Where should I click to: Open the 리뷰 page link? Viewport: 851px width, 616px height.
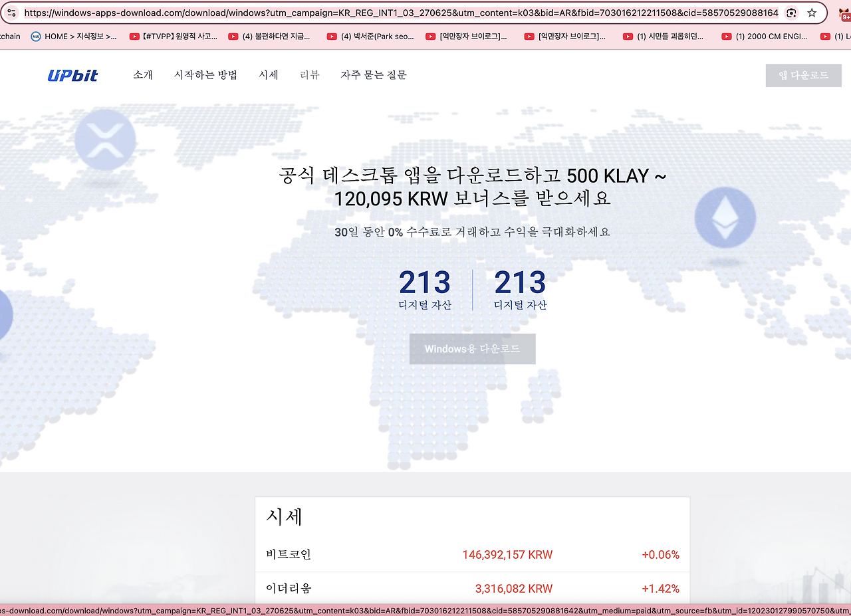309,75
